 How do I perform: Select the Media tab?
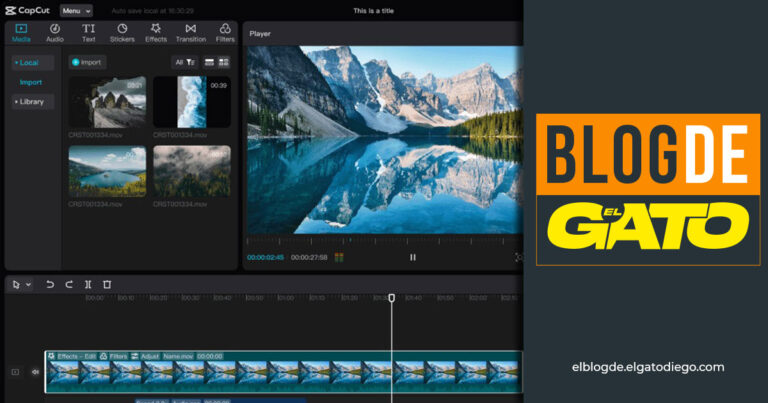(x=21, y=33)
